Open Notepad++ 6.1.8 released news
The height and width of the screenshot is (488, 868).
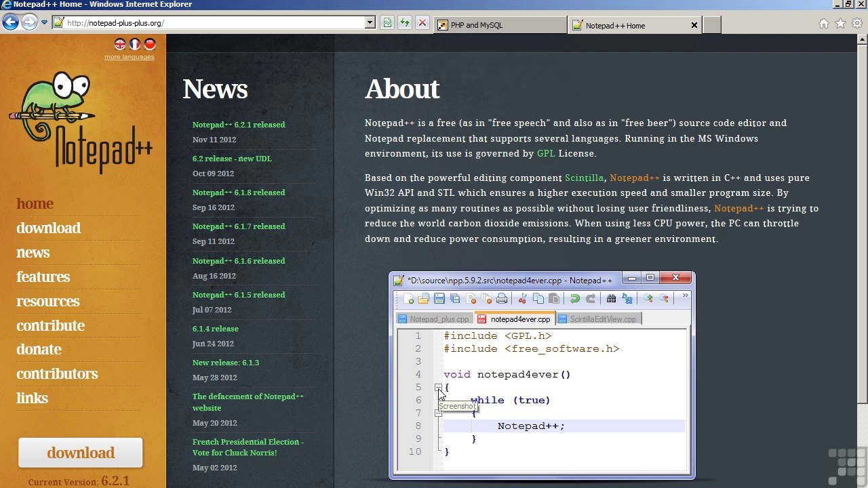click(x=239, y=192)
